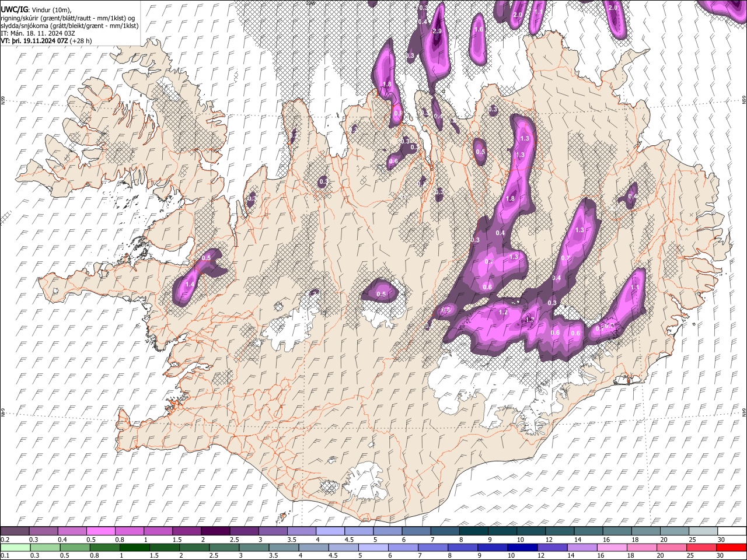The height and width of the screenshot is (560, 747).
Task: Click the white 25–30 swatch ending the upper legend row
Action: coord(732,531)
